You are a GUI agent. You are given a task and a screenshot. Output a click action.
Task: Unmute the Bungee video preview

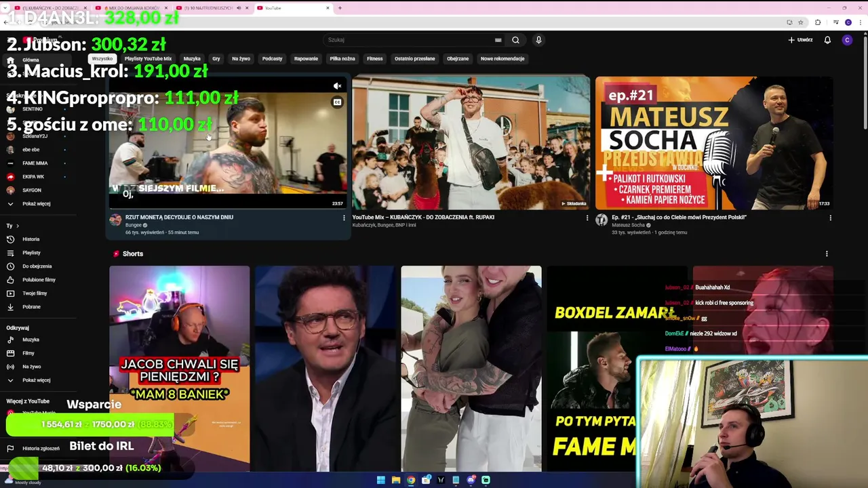[x=337, y=86]
